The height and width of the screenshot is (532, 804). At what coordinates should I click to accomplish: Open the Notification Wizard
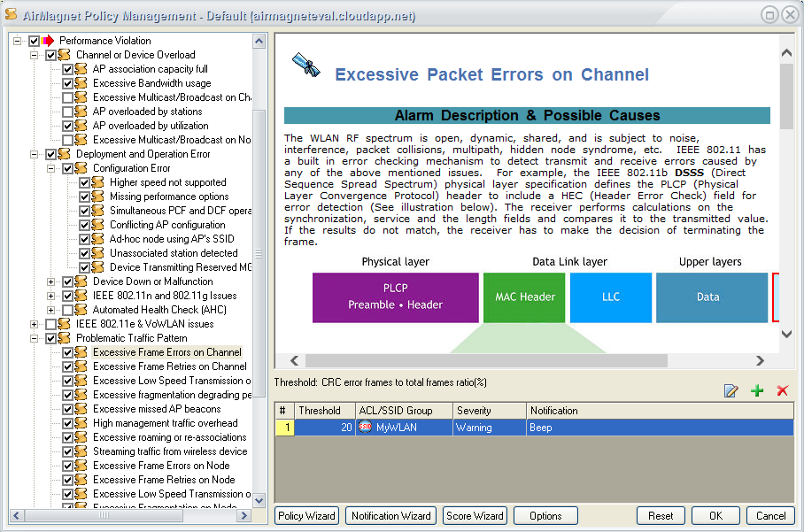[x=391, y=515]
